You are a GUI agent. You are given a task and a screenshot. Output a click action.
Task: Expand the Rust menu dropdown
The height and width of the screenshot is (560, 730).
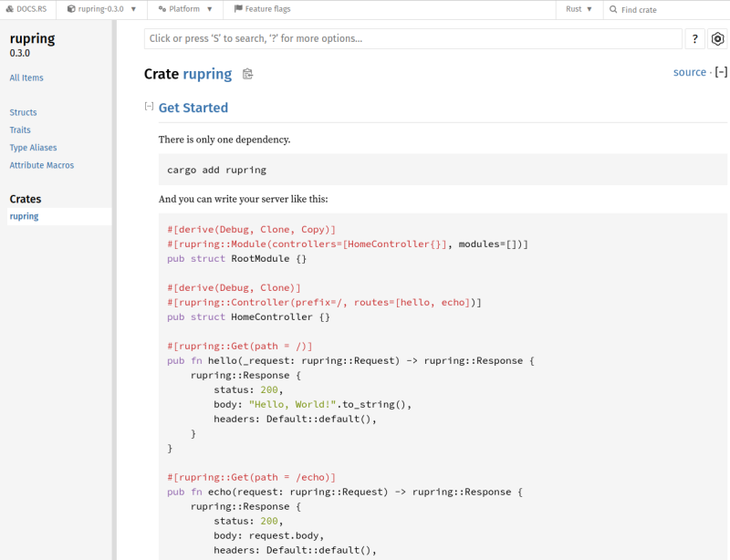pyautogui.click(x=579, y=9)
